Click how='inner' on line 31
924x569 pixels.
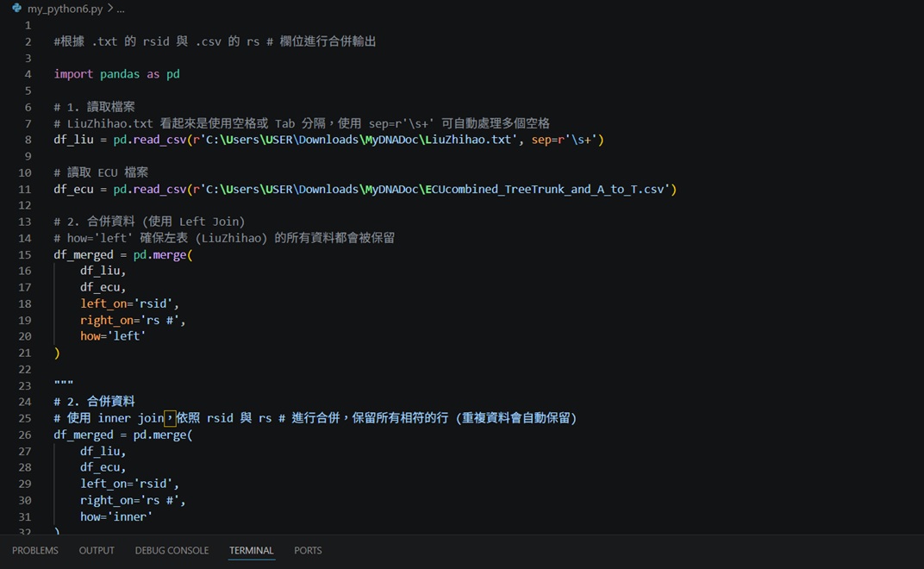coord(116,516)
